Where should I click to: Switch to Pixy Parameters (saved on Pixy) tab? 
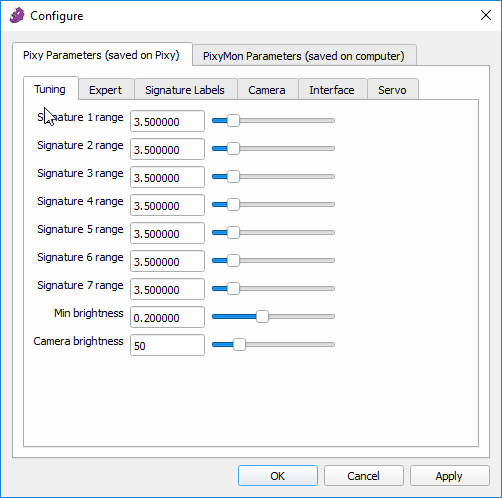(101, 55)
